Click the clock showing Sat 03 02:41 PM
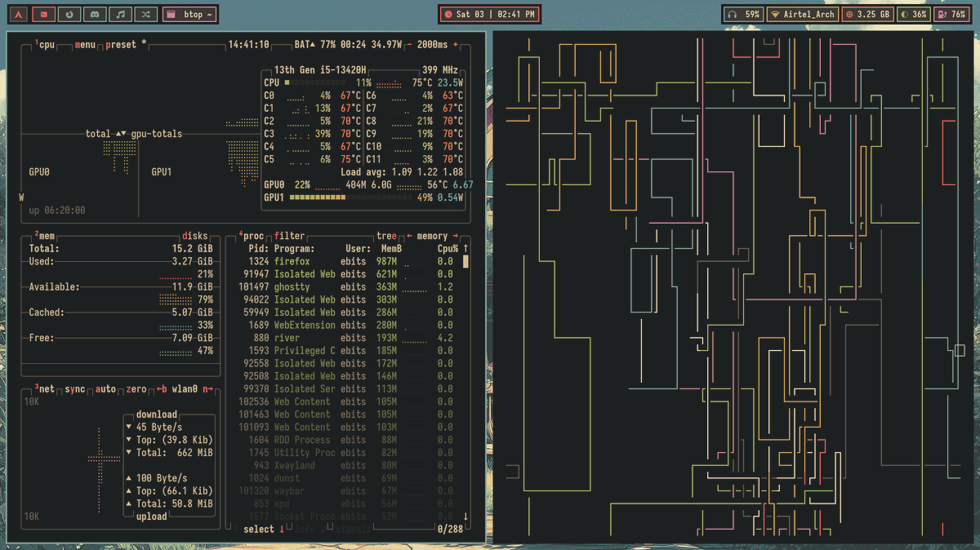 point(489,14)
